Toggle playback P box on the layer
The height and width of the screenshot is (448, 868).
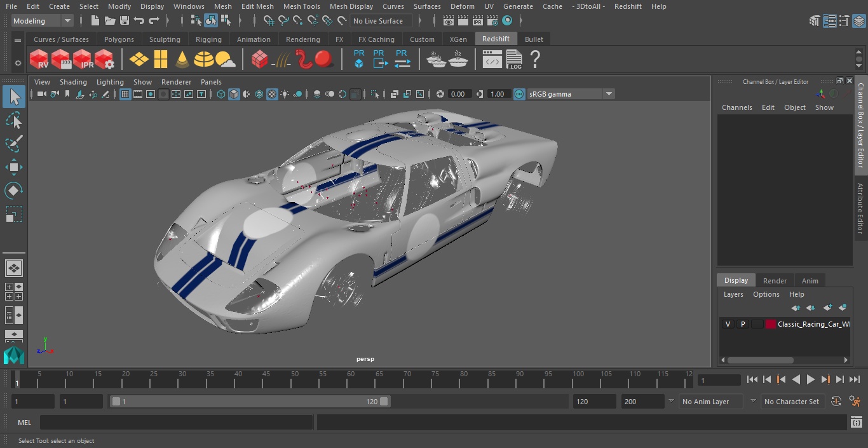click(742, 324)
